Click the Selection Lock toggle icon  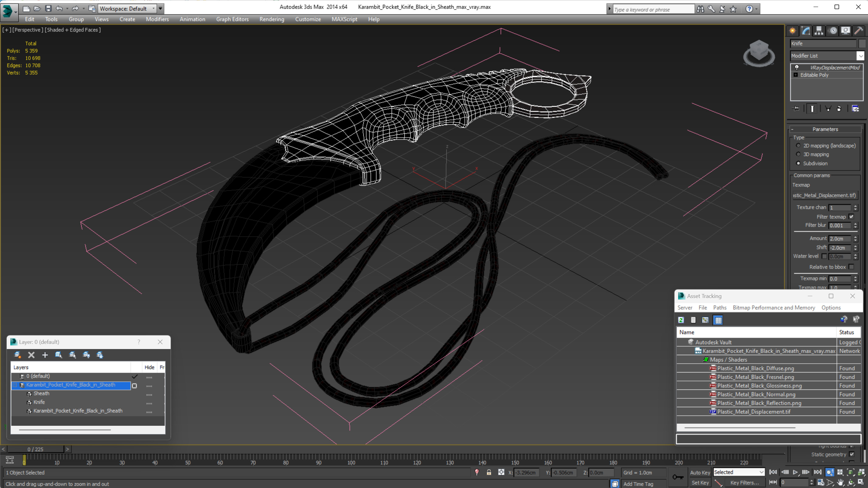(489, 472)
